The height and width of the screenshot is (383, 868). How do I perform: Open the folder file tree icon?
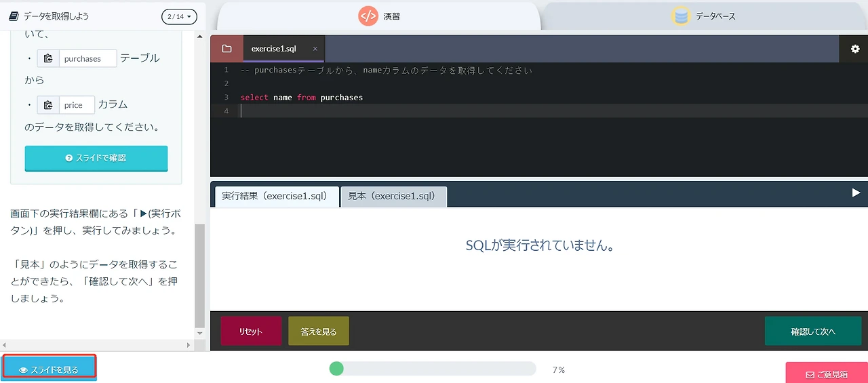(x=226, y=49)
